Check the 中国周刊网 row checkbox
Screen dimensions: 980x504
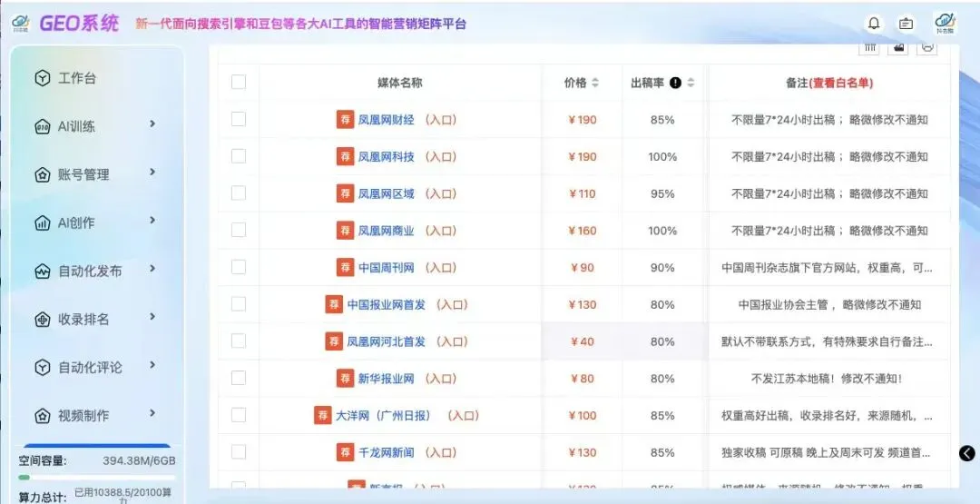[x=238, y=267]
